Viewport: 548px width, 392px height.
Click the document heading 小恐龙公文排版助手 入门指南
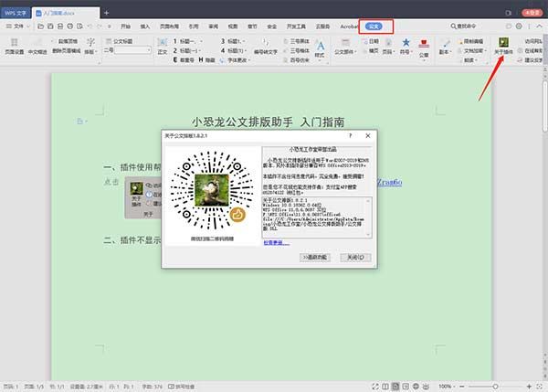[x=268, y=122]
